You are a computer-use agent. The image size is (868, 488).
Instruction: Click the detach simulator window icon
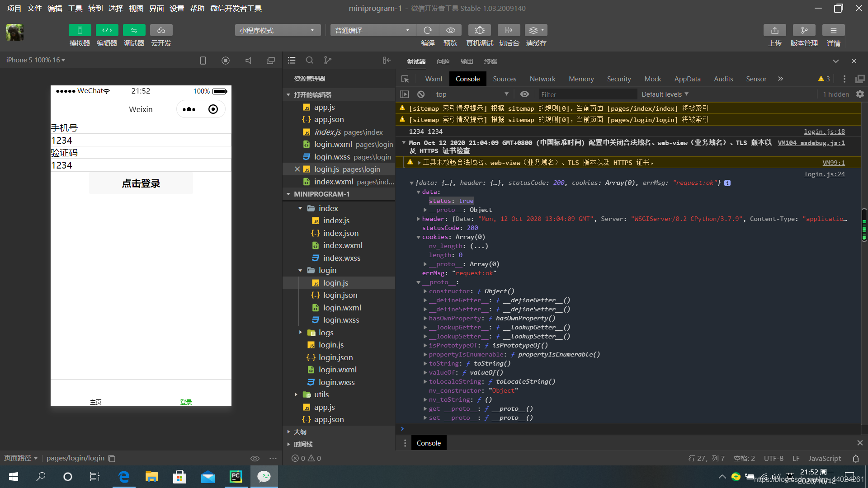tap(271, 61)
